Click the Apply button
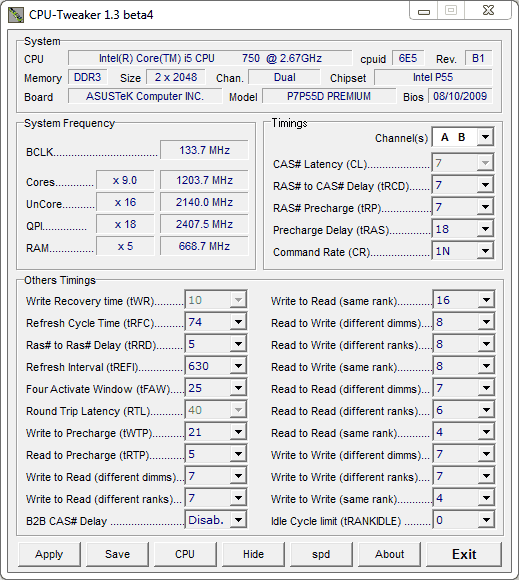This screenshot has width=519, height=580. point(49,554)
